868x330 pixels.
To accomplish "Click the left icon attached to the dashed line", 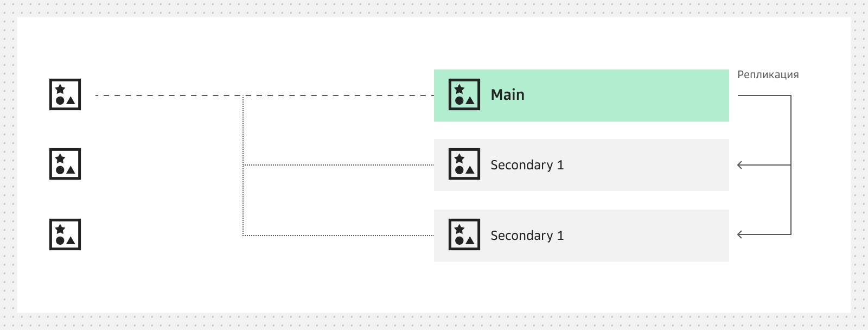I will 65,94.
